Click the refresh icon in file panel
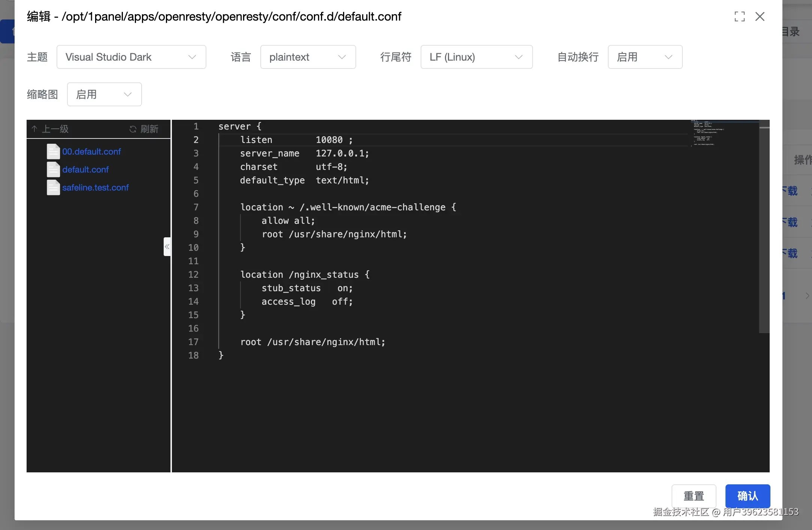 133,129
